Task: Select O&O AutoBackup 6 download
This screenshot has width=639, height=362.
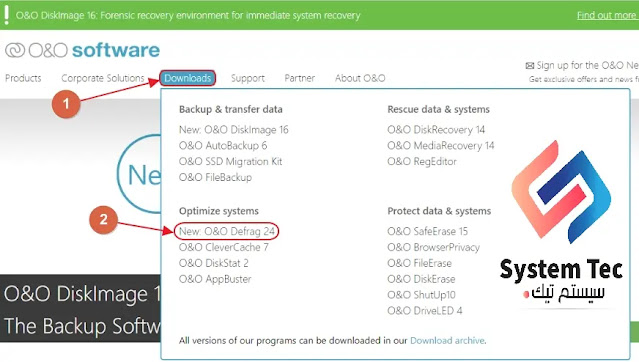Action: point(223,146)
